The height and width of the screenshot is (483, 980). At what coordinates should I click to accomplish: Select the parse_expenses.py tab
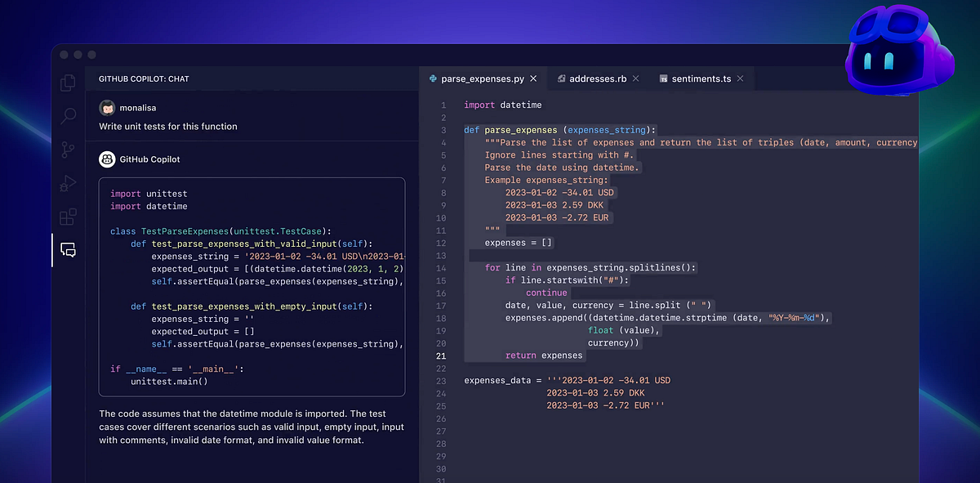pyautogui.click(x=484, y=78)
